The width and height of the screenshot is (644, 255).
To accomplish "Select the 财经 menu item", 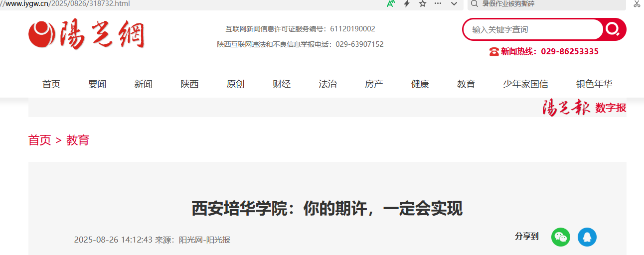I will tap(282, 84).
